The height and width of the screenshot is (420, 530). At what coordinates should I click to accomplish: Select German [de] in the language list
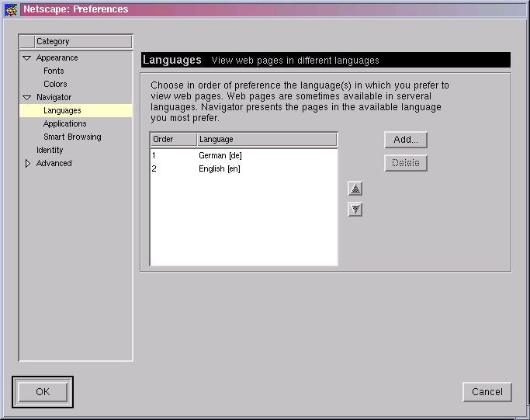pyautogui.click(x=220, y=155)
